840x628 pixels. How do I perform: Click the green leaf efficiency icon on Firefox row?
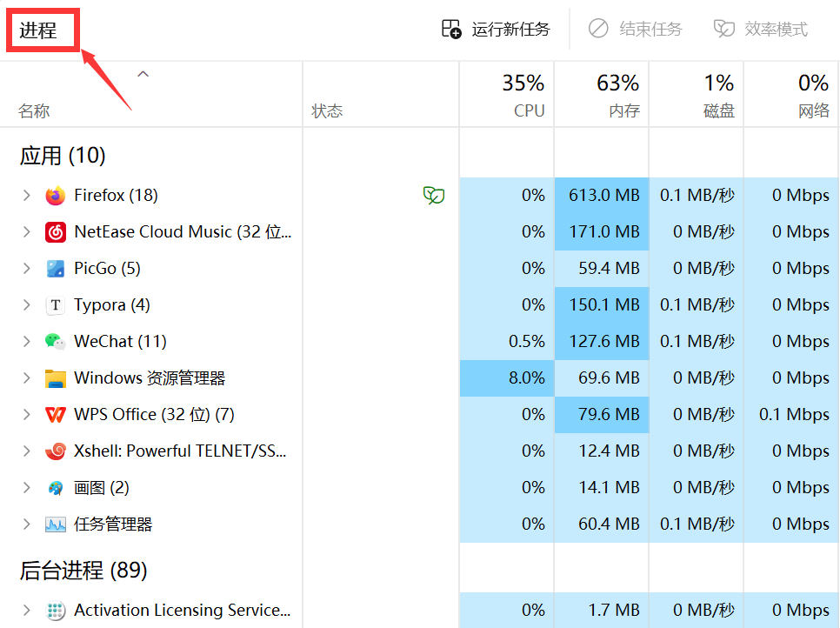[433, 195]
